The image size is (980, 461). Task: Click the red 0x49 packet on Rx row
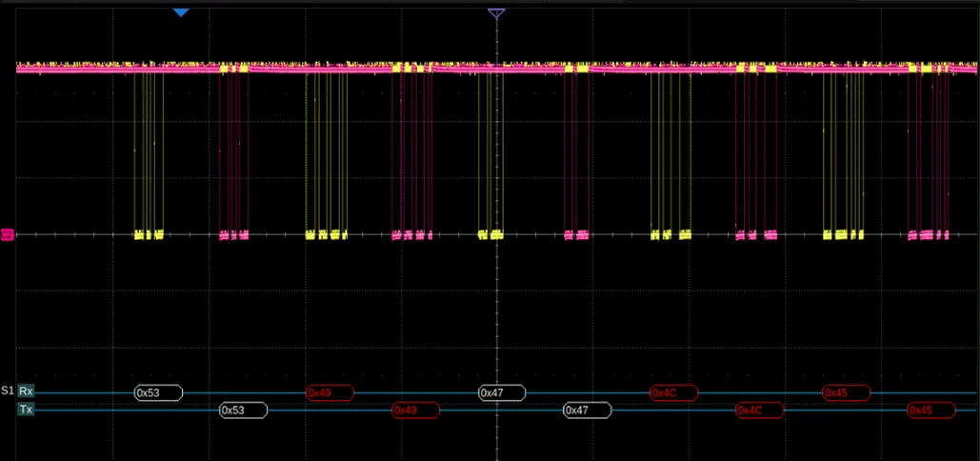coord(330,392)
